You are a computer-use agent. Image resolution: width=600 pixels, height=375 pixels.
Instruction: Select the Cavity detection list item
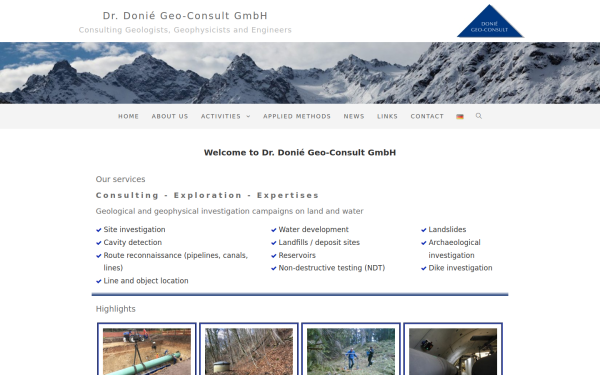132,242
